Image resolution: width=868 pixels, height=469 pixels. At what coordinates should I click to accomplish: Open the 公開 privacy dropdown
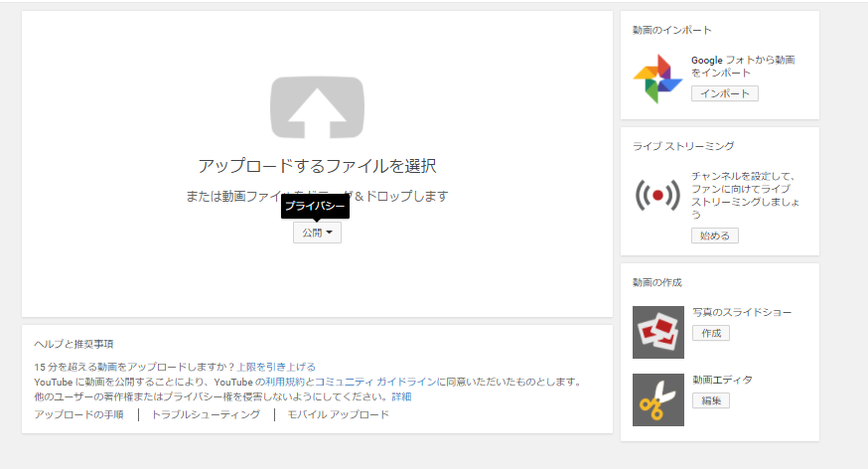pos(317,233)
